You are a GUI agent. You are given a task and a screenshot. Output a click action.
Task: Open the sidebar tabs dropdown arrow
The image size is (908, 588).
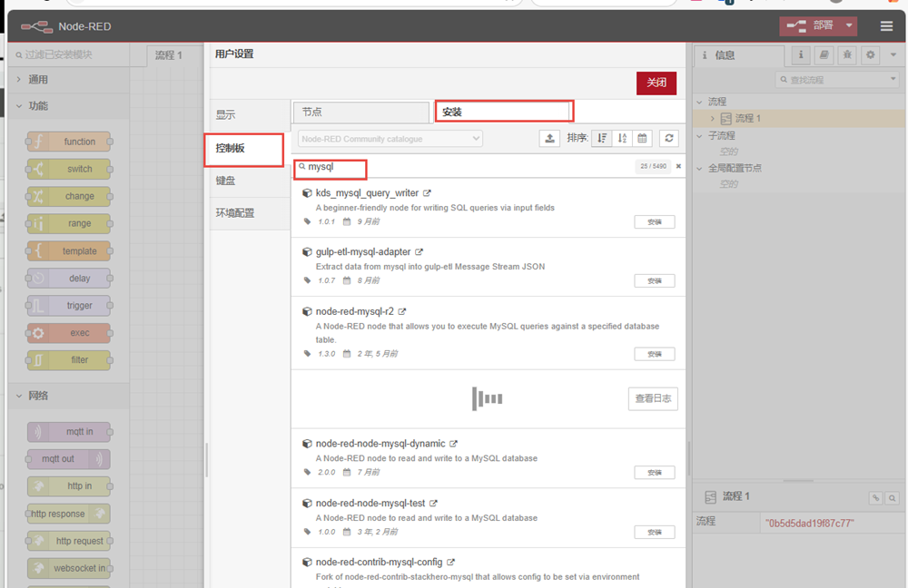coord(893,55)
